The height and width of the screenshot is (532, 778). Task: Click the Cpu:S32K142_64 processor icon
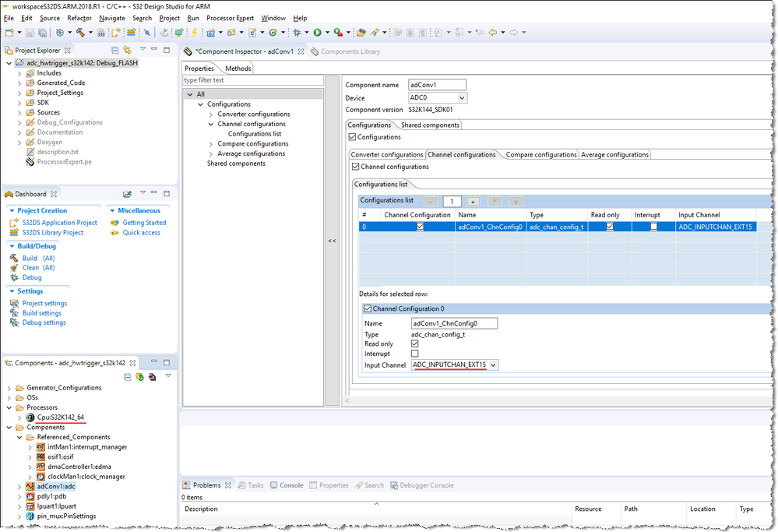point(30,417)
